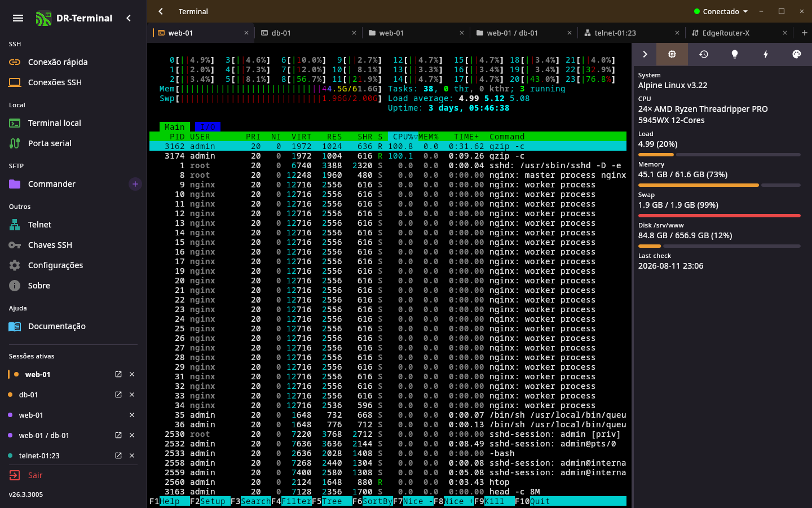The height and width of the screenshot is (508, 812).
Task: Switch to the web-01 / db-01 tab
Action: 523,33
